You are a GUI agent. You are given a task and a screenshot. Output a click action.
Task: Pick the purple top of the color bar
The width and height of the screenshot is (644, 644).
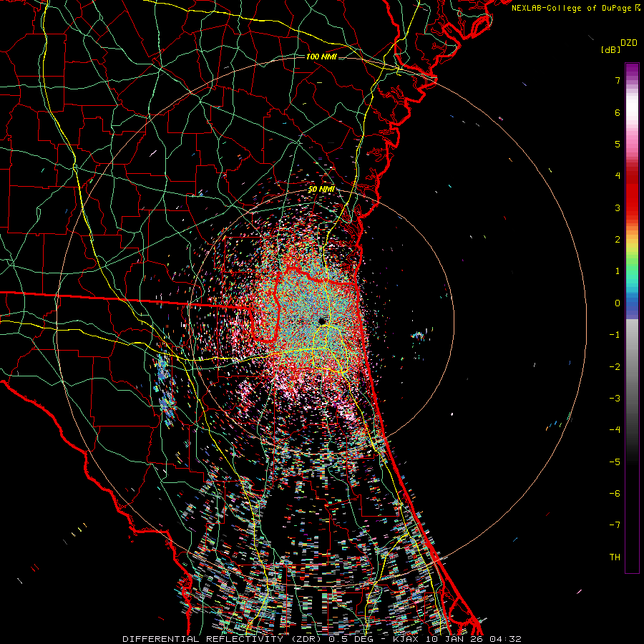pos(632,71)
